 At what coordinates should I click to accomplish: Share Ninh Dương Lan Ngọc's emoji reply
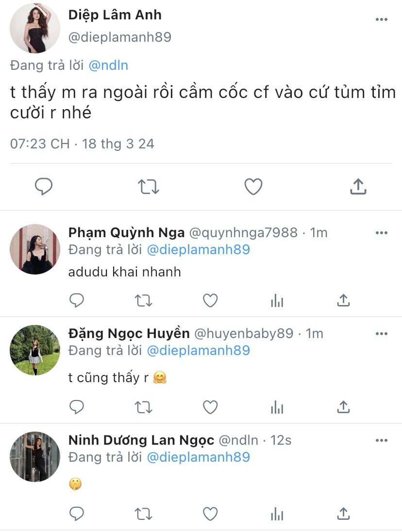coord(343,513)
